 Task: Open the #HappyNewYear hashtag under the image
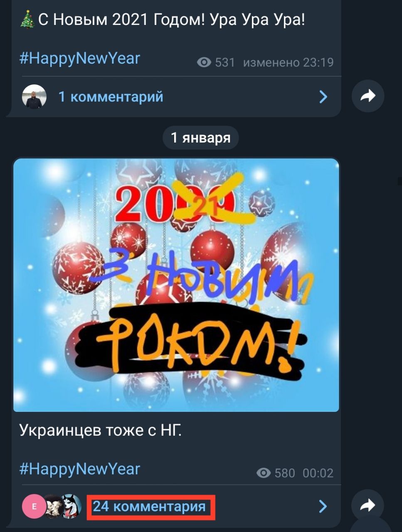coord(80,469)
